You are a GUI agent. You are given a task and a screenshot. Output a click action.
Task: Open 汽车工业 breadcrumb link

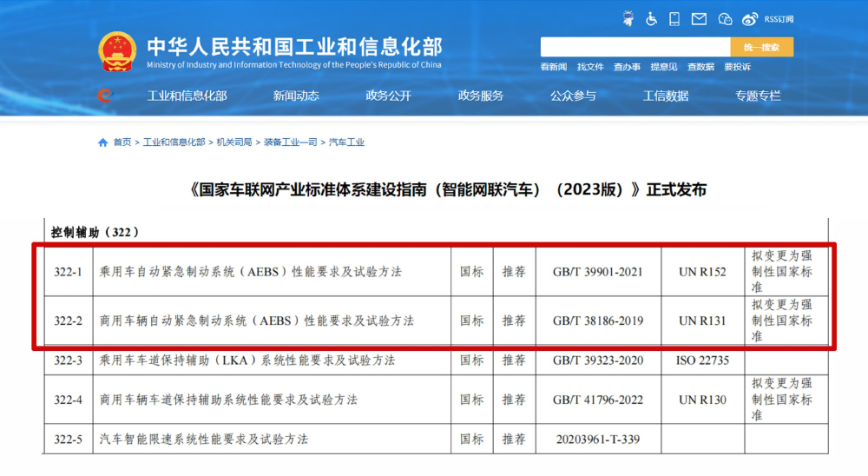346,142
